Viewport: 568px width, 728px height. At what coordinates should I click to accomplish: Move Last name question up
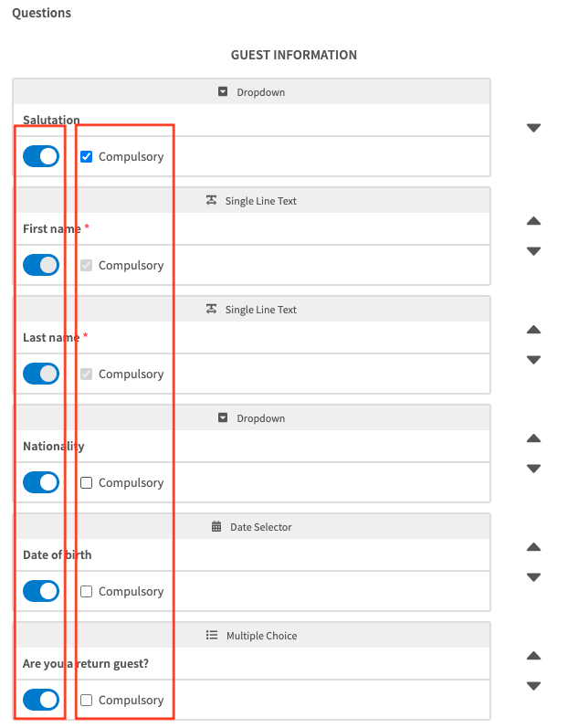coord(534,330)
